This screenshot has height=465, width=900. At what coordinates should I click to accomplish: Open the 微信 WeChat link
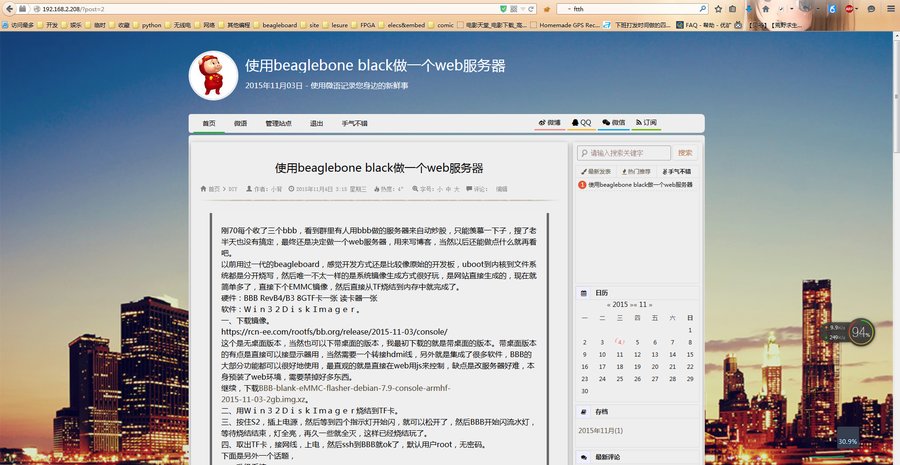615,123
